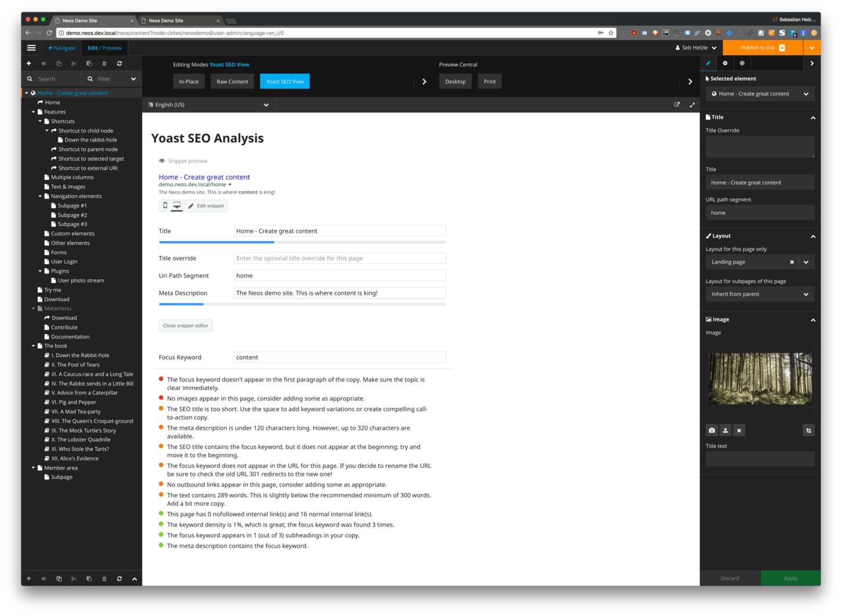The height and width of the screenshot is (616, 842).
Task: Switch to the Edit / Preview tab
Action: tap(105, 48)
